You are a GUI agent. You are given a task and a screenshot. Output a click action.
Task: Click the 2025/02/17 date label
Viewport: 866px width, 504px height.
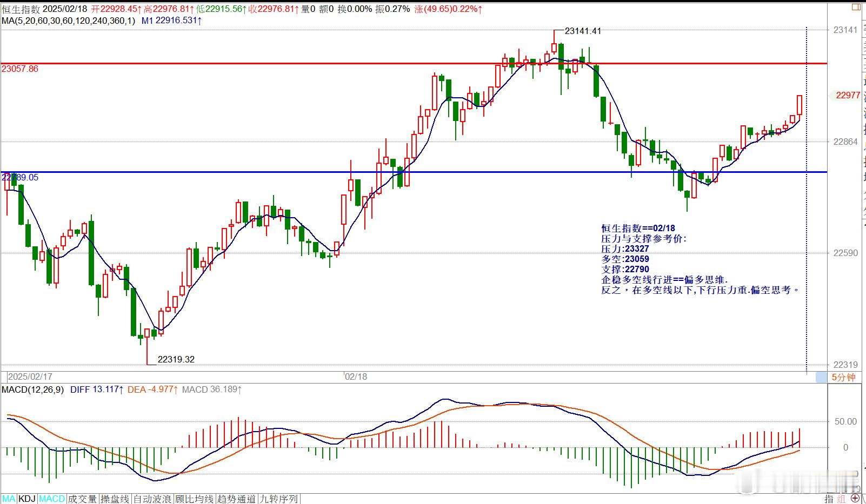coord(30,377)
